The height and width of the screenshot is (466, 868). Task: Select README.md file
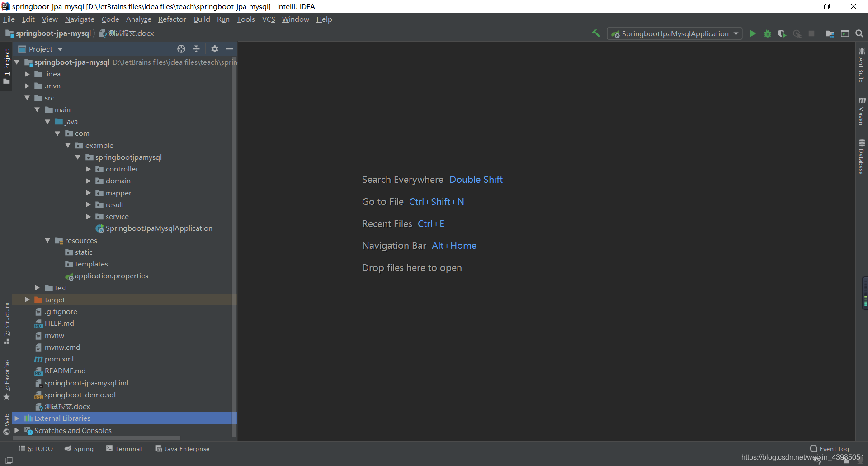click(60, 371)
